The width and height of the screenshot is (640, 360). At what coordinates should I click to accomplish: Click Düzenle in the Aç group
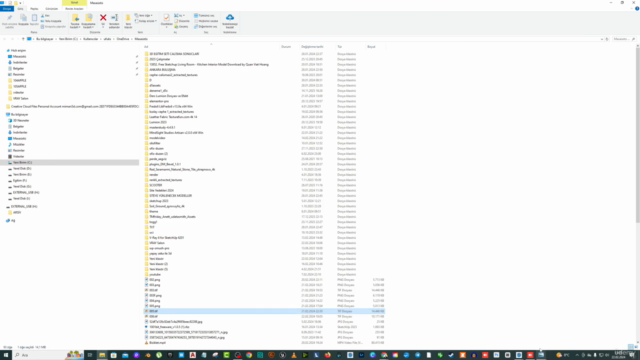point(182,21)
